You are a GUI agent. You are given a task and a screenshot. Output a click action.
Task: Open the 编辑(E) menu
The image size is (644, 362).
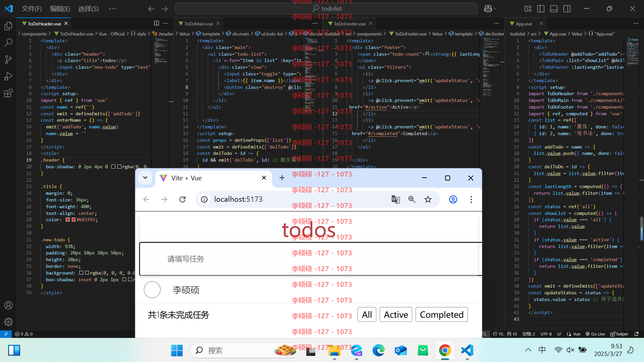click(60, 9)
